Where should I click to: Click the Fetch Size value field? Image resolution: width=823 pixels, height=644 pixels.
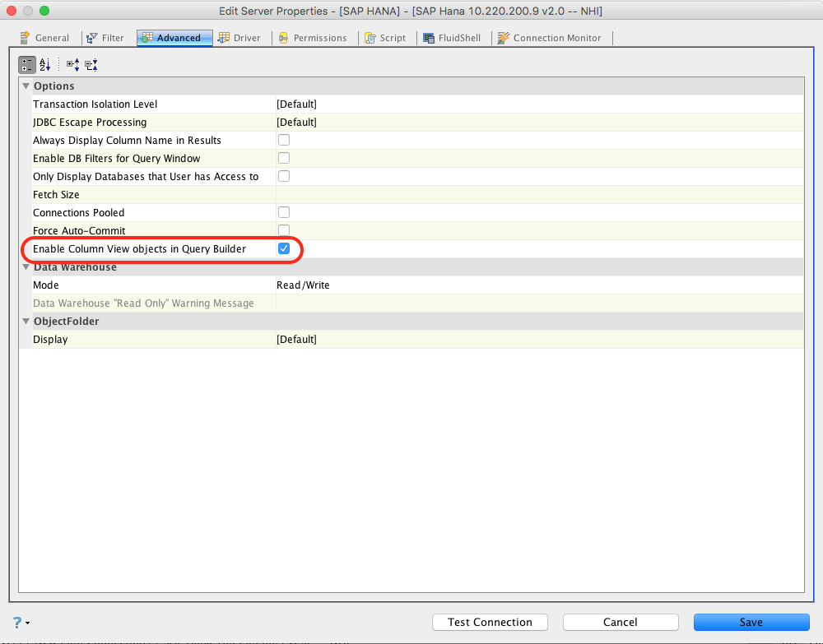(540, 195)
